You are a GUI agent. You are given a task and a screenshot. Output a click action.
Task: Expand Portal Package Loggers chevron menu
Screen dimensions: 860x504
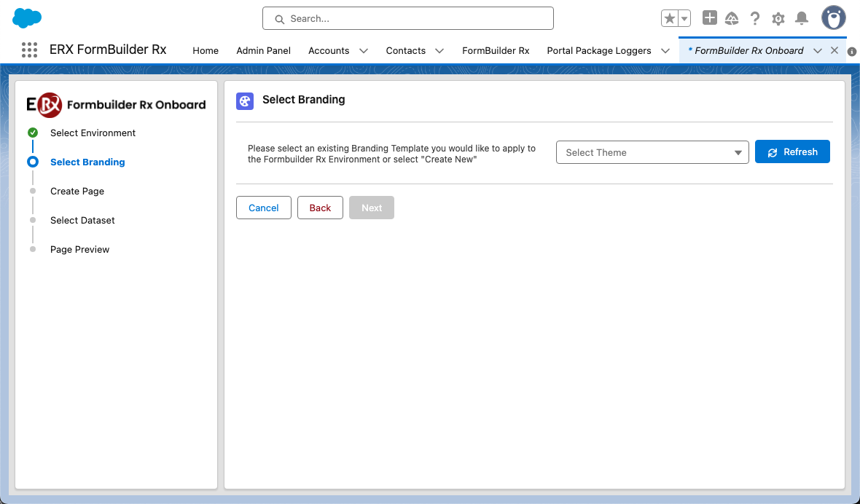tap(665, 51)
